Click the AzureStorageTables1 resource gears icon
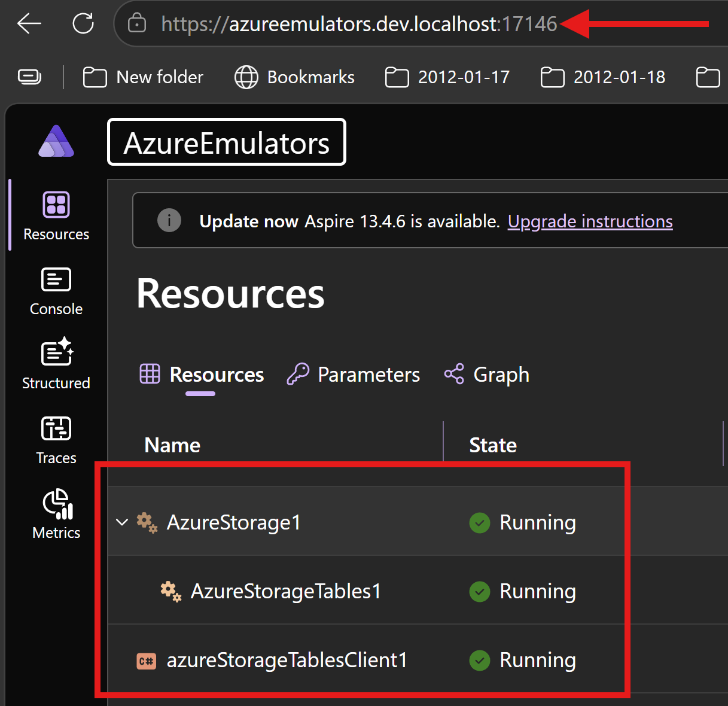This screenshot has height=706, width=728. [171, 591]
